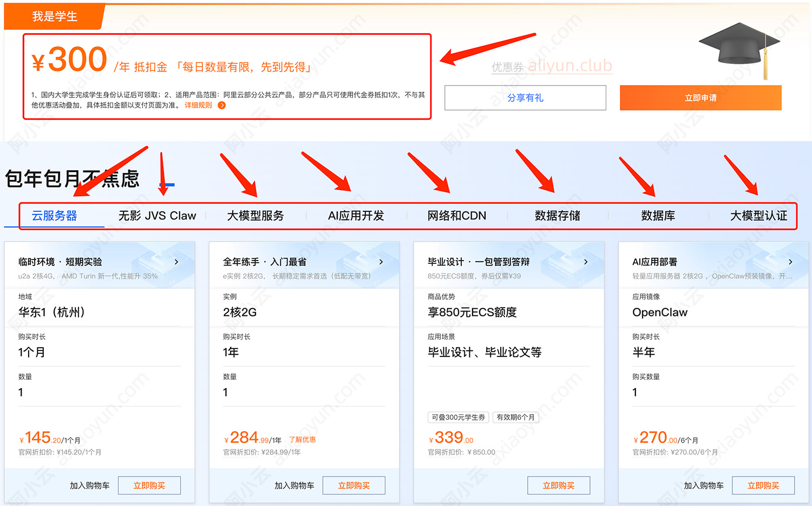Viewport: 812px width, 506px height.
Task: Open the 大模型服务 tab
Action: 256,216
